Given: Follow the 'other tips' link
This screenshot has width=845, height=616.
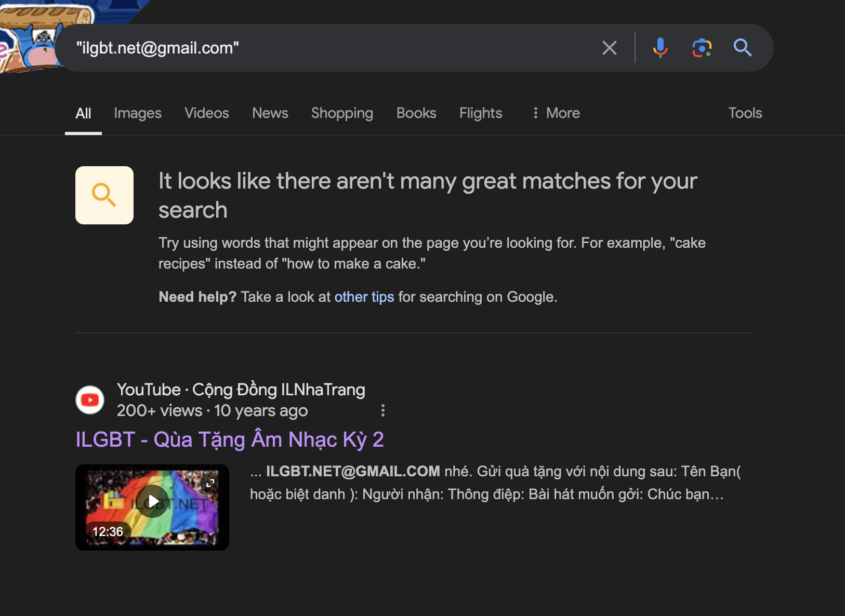Looking at the screenshot, I should click(364, 297).
